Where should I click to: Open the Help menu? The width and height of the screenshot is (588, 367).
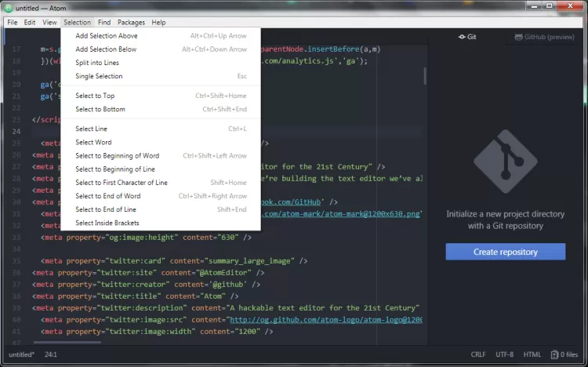[158, 23]
